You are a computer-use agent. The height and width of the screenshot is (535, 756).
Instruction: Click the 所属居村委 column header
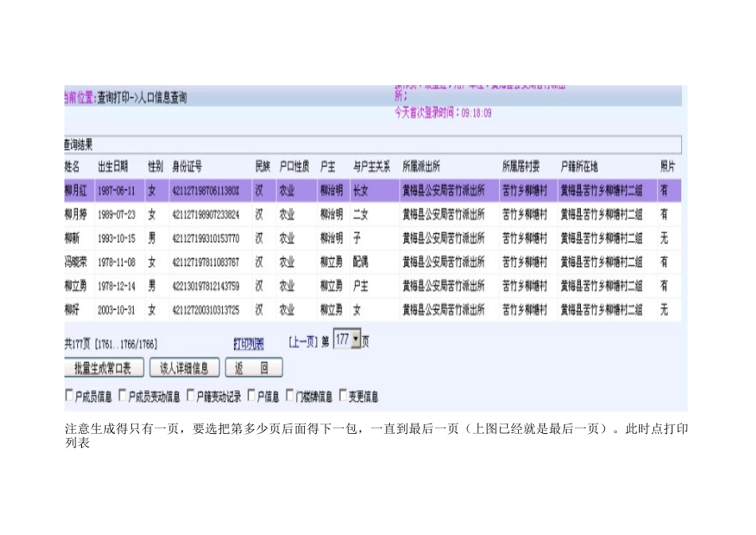[521, 167]
